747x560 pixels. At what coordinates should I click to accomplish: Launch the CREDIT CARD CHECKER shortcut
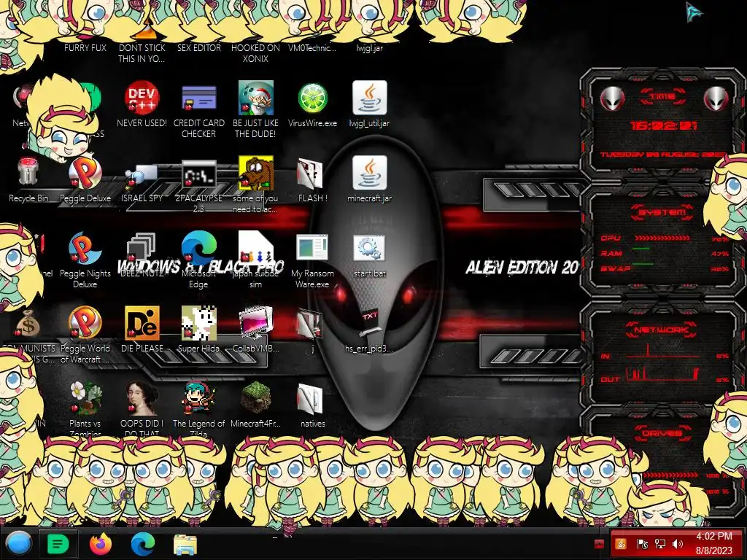[198, 98]
